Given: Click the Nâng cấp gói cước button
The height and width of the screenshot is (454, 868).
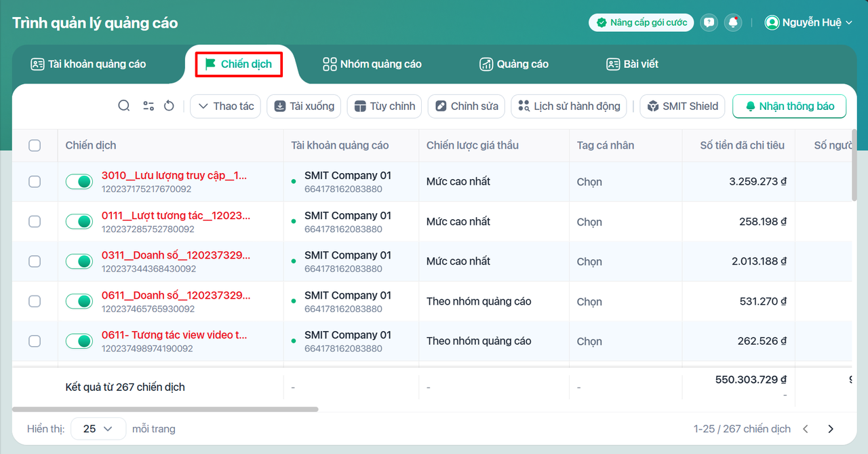Looking at the screenshot, I should coord(641,22).
